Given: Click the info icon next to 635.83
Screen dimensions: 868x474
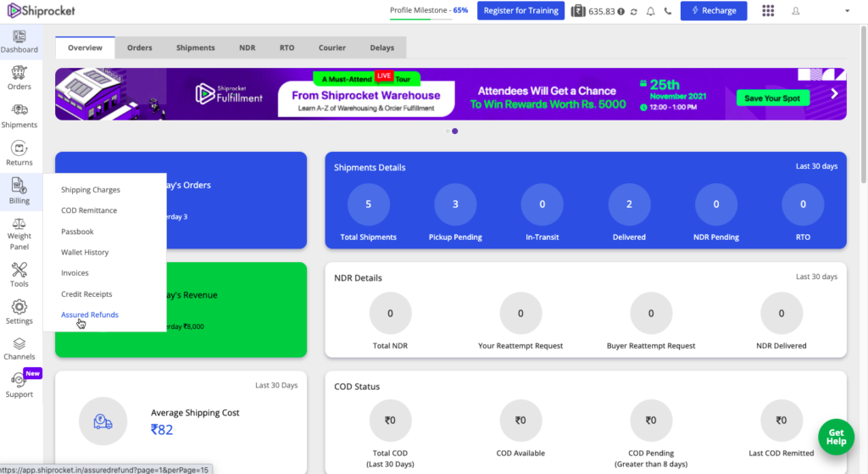Looking at the screenshot, I should [621, 12].
